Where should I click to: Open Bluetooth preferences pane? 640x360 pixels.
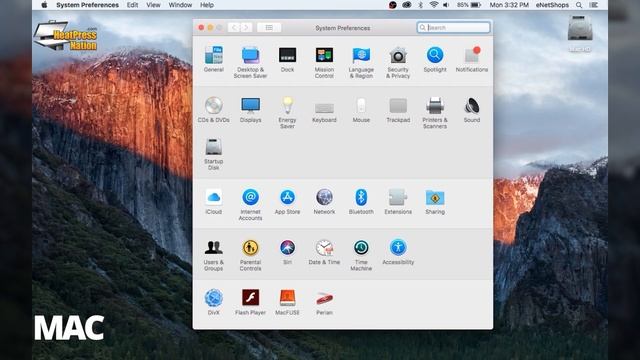[x=361, y=202]
